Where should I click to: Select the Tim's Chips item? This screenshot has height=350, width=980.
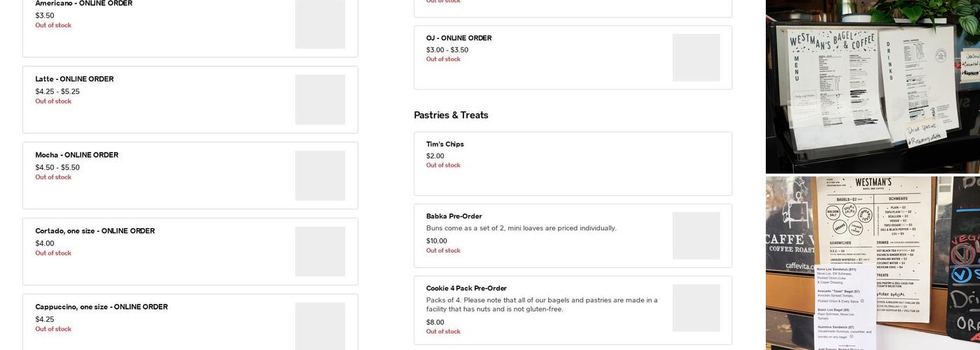coord(444,144)
